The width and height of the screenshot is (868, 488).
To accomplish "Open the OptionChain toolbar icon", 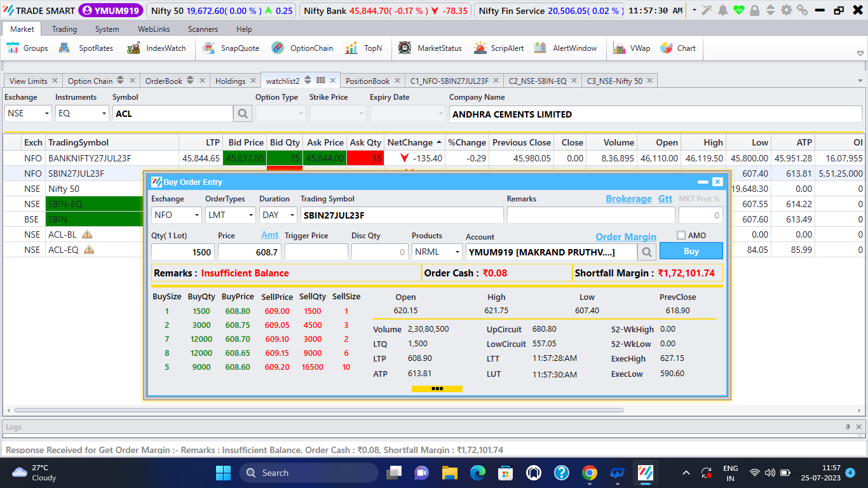I will coord(302,48).
